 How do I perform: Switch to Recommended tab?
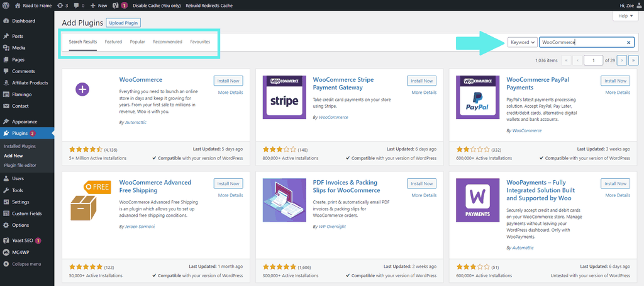point(167,42)
